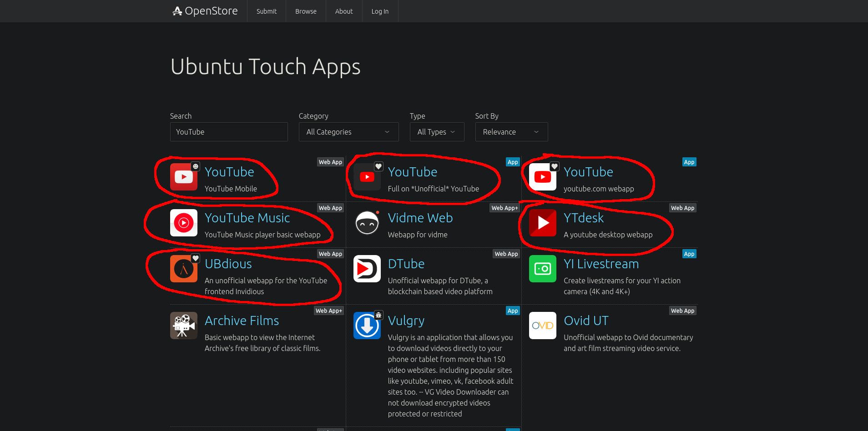Image resolution: width=868 pixels, height=431 pixels.
Task: Click the "Ubuntu Touch Apps" heading
Action: pyautogui.click(x=265, y=67)
